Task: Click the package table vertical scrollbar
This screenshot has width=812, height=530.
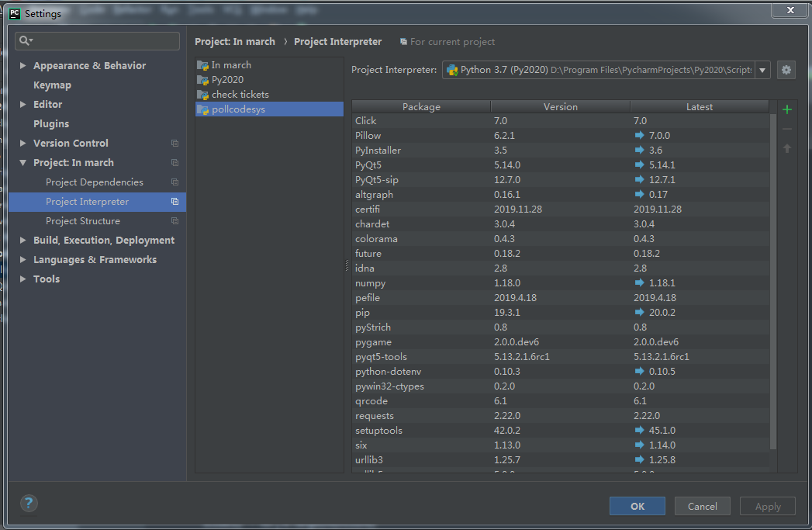Action: (773, 282)
